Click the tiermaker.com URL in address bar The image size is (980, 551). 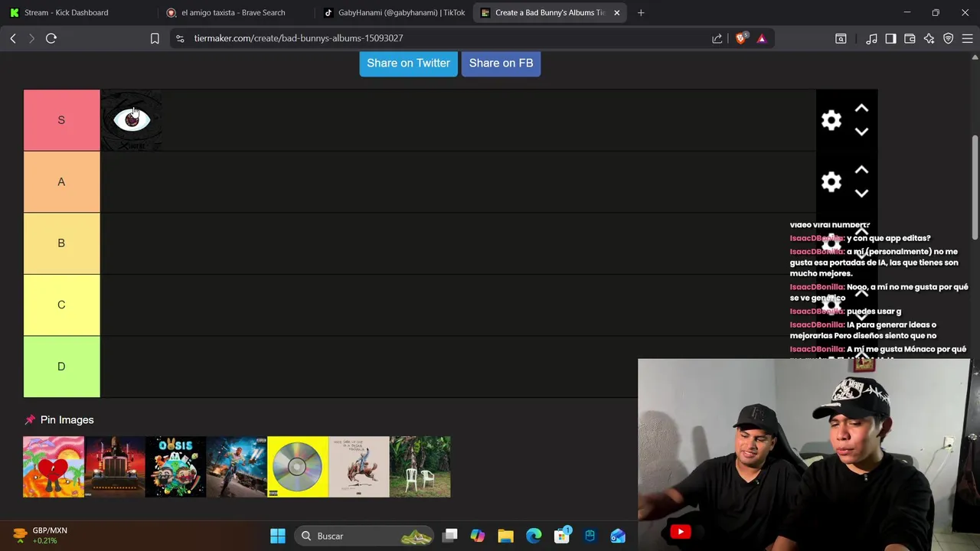[x=299, y=38]
